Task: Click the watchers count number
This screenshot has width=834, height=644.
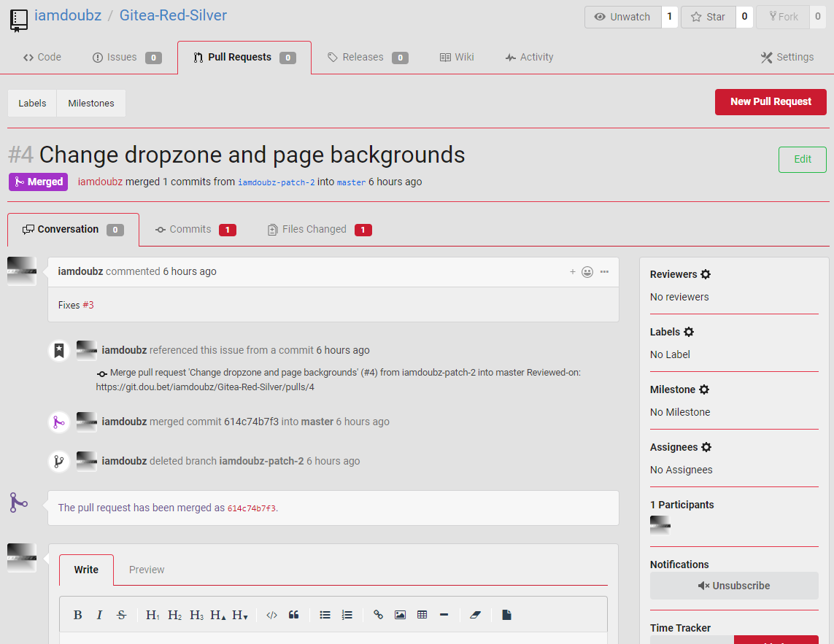Action: [670, 17]
